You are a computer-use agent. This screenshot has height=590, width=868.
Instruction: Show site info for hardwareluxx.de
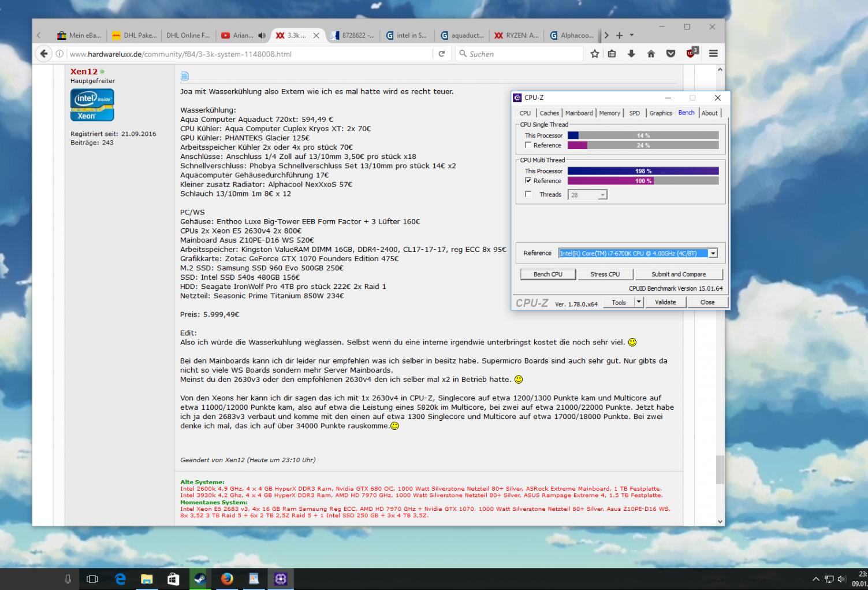59,54
